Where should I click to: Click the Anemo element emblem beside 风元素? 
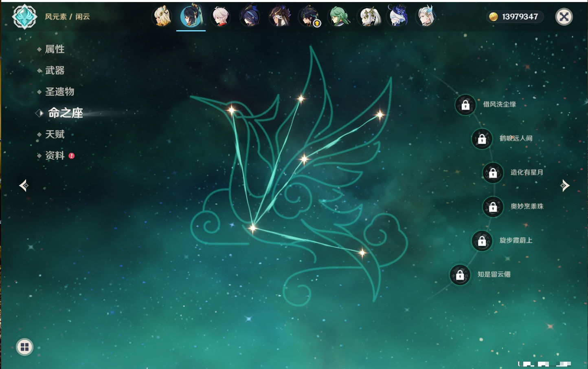(24, 17)
